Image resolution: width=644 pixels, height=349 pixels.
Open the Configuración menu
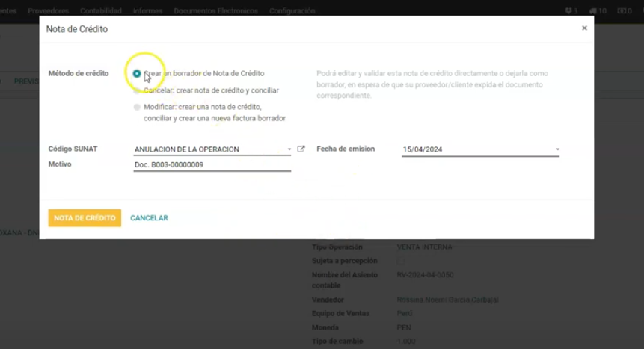coord(292,11)
